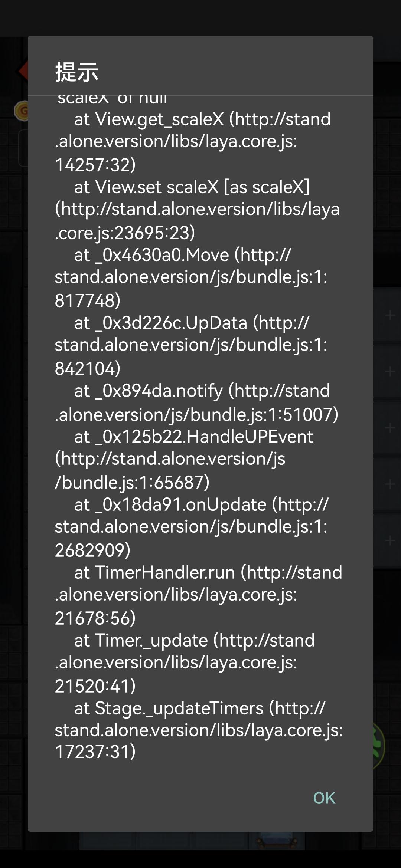Tap the red back arrow behind dialog
The image size is (401, 868).
23,70
